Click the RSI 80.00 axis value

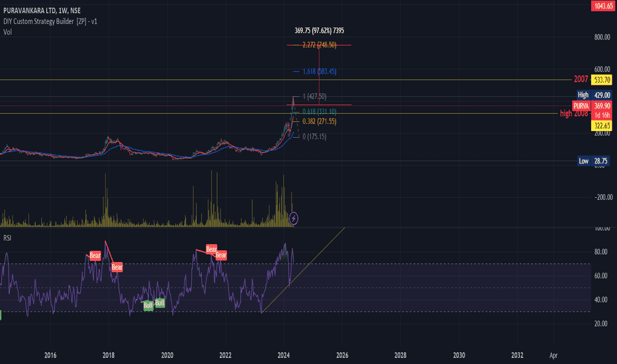point(600,252)
